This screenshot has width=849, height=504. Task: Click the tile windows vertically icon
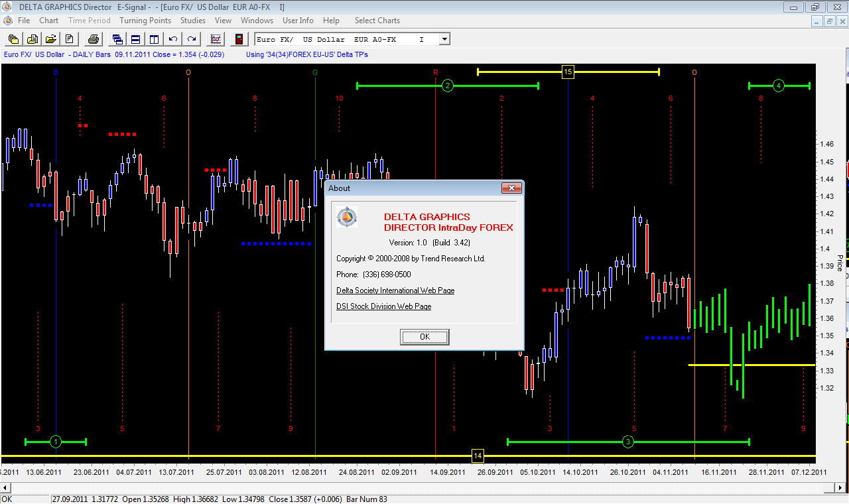154,39
